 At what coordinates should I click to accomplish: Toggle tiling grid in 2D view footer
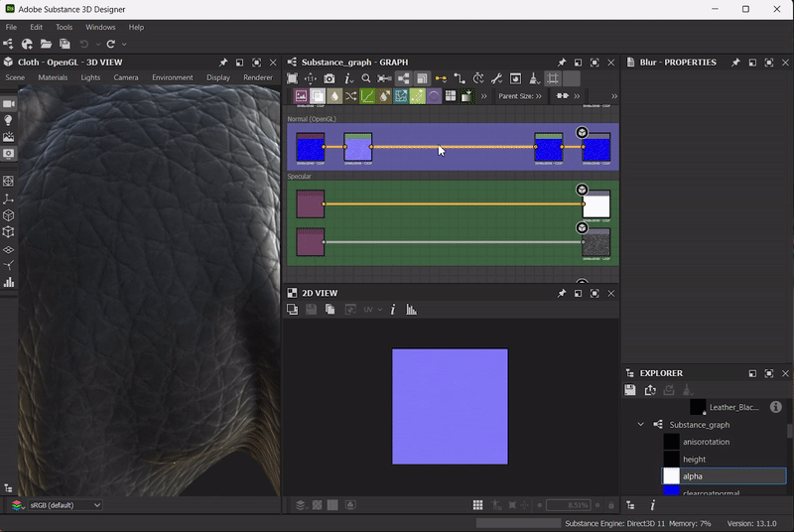pos(478,505)
